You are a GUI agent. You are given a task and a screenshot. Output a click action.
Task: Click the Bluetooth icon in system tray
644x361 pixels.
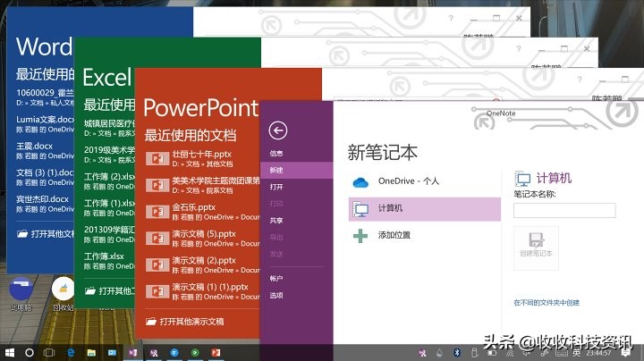[x=457, y=353]
